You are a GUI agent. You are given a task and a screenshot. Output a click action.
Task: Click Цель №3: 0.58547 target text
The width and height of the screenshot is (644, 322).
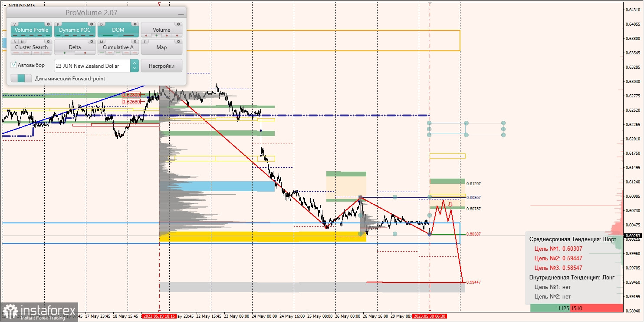(558, 268)
